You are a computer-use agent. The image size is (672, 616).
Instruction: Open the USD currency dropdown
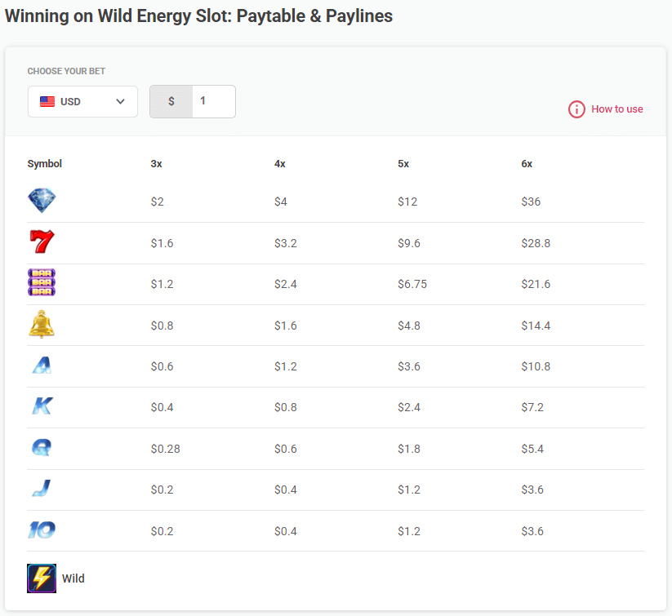pyautogui.click(x=82, y=101)
